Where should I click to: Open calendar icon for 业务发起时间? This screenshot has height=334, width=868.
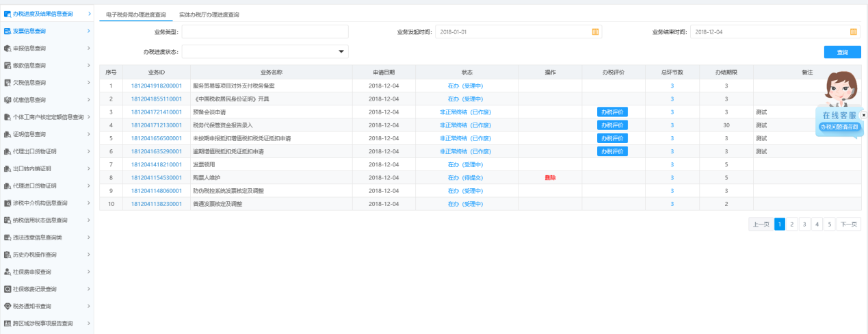pyautogui.click(x=594, y=31)
